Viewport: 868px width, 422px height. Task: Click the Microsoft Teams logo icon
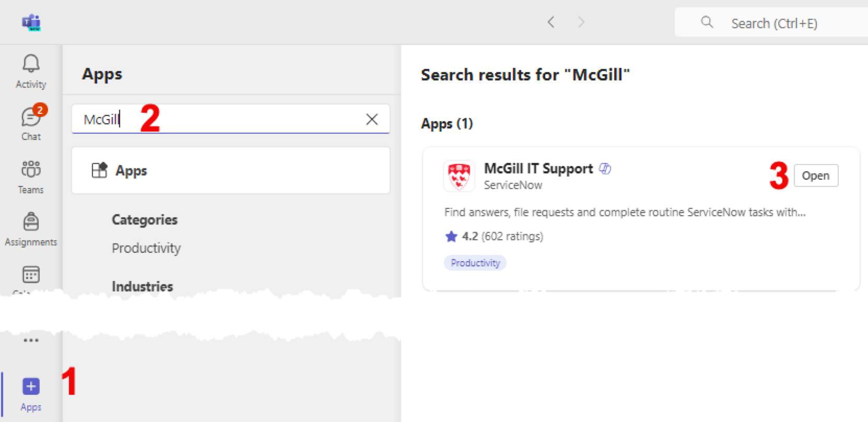tap(31, 22)
